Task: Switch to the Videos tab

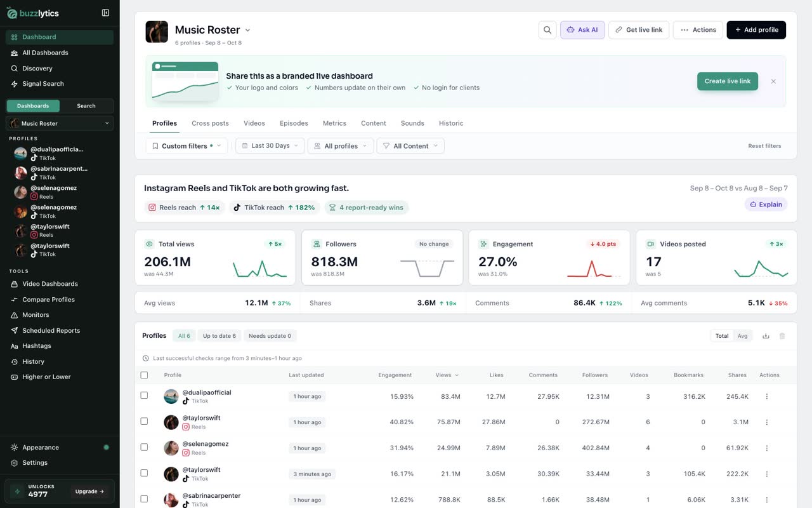Action: click(x=254, y=123)
